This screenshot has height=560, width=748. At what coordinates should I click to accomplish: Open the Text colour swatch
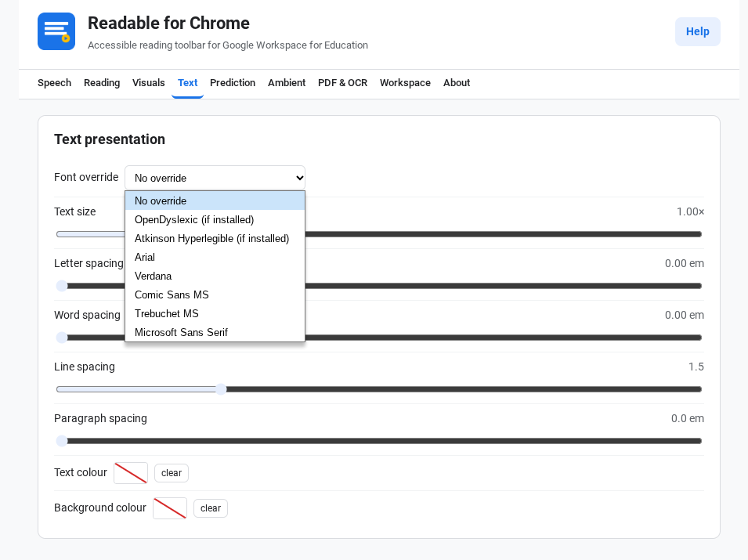coord(131,473)
